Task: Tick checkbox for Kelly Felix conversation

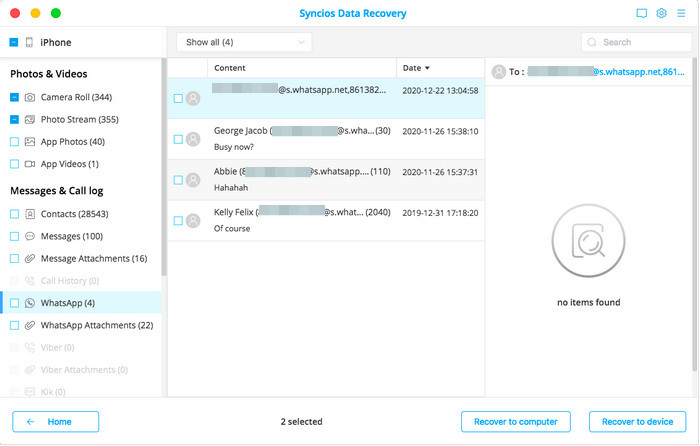Action: 178,221
